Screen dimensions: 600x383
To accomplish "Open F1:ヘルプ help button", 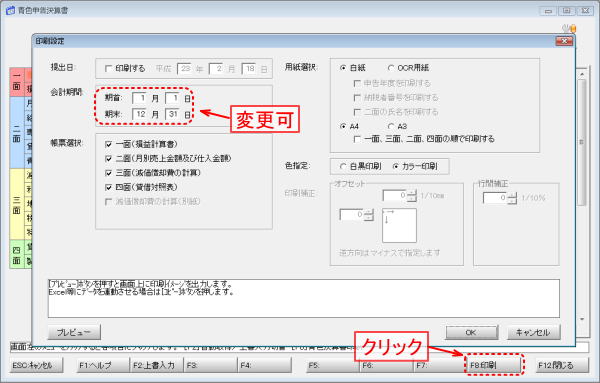I will (103, 365).
